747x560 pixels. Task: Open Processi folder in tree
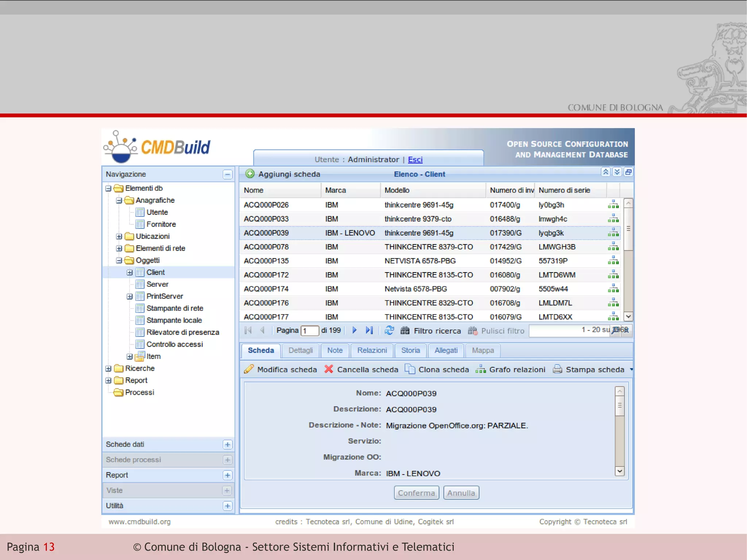(140, 393)
